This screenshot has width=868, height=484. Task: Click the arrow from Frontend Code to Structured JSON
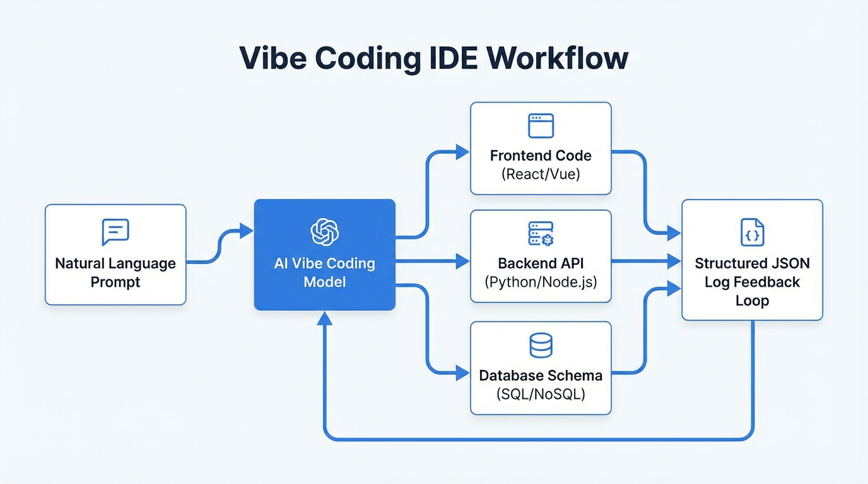click(643, 189)
